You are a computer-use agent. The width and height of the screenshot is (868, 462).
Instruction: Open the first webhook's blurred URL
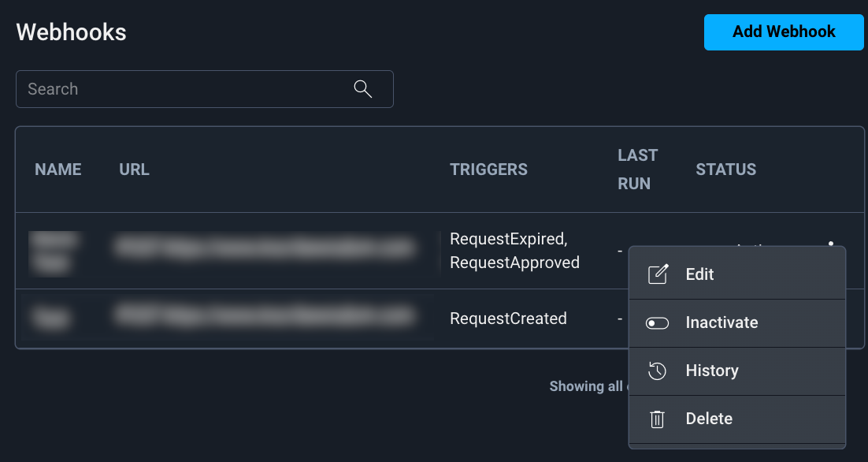click(263, 248)
